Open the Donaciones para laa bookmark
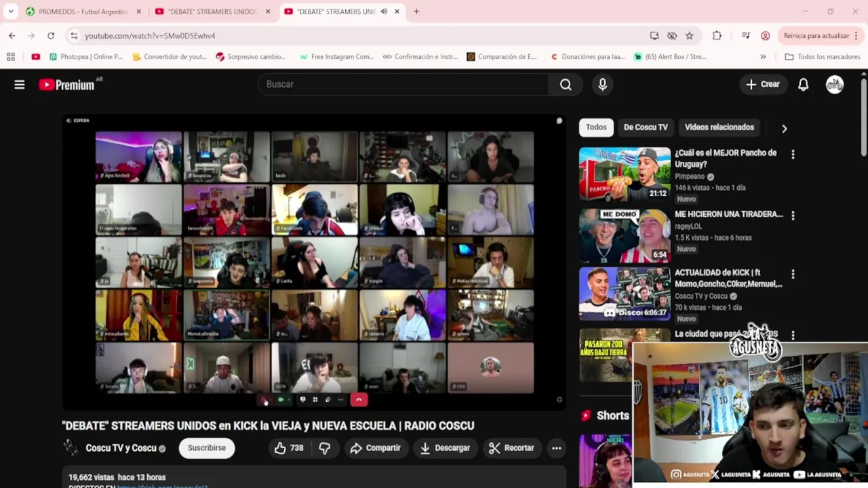The image size is (868, 488). (x=587, y=57)
